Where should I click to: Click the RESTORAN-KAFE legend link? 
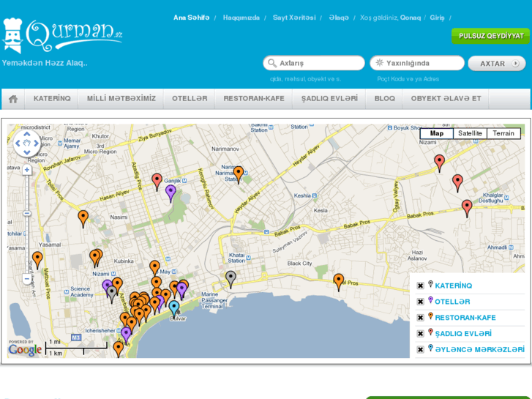[465, 318]
